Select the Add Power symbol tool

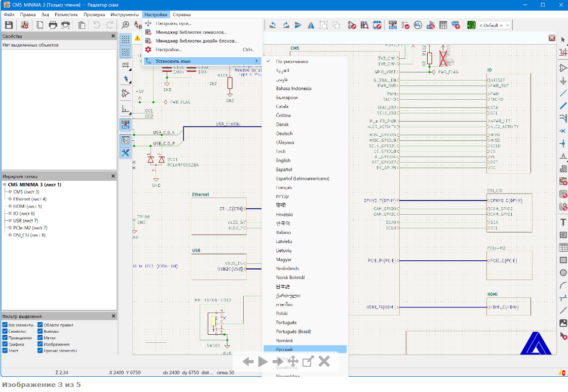[563, 81]
